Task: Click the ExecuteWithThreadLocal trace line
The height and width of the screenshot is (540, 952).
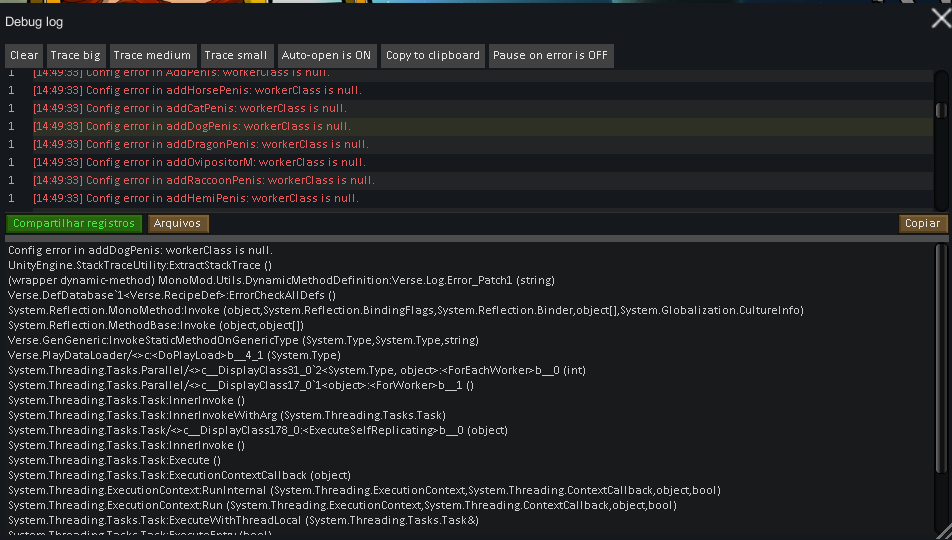Action: [x=243, y=520]
